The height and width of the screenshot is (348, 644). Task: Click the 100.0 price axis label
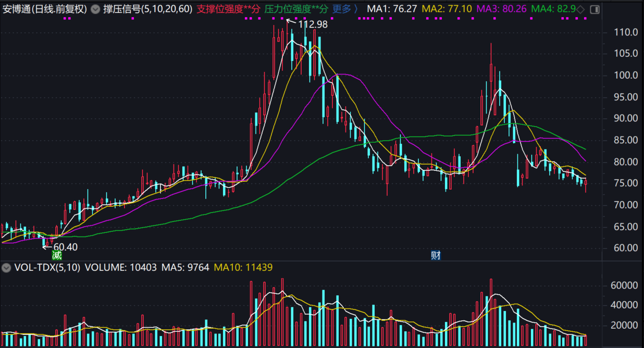coord(626,76)
